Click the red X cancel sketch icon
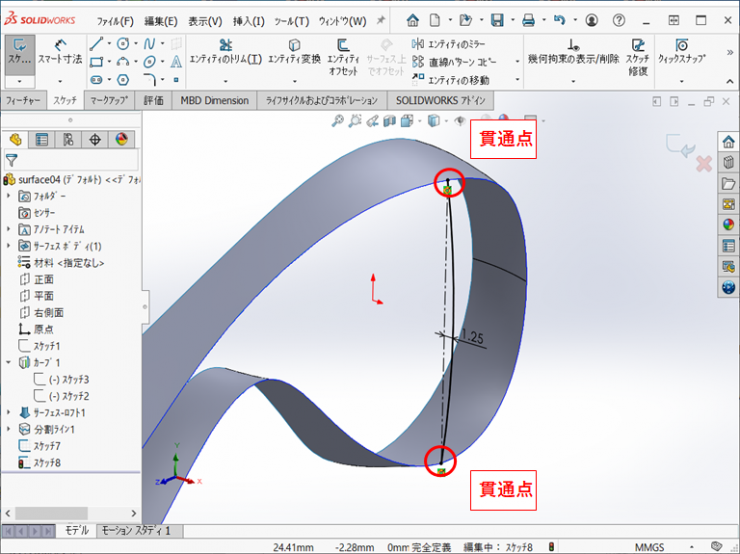 click(x=703, y=162)
